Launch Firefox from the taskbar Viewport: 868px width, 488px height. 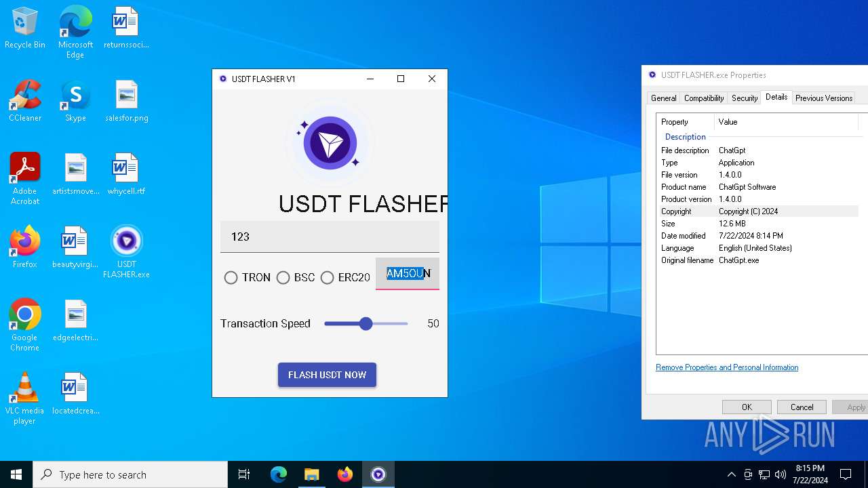point(344,474)
